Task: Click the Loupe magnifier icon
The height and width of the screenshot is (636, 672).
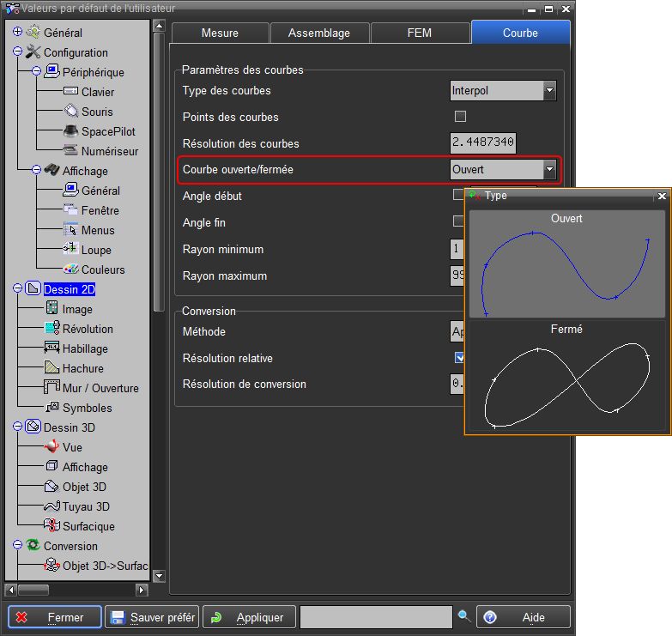Action: click(71, 250)
